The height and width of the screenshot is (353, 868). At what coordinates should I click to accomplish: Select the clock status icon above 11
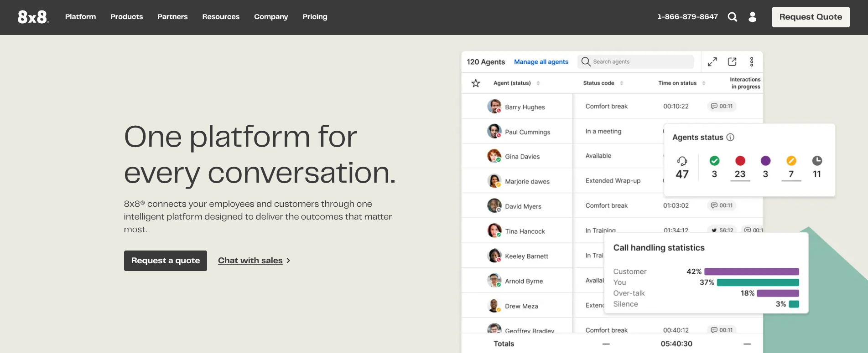click(817, 160)
